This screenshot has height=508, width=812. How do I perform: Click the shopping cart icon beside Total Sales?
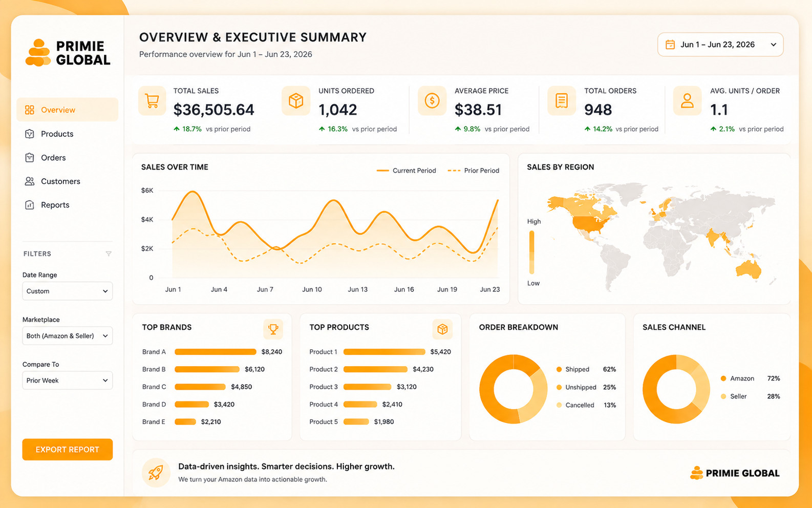click(x=152, y=101)
